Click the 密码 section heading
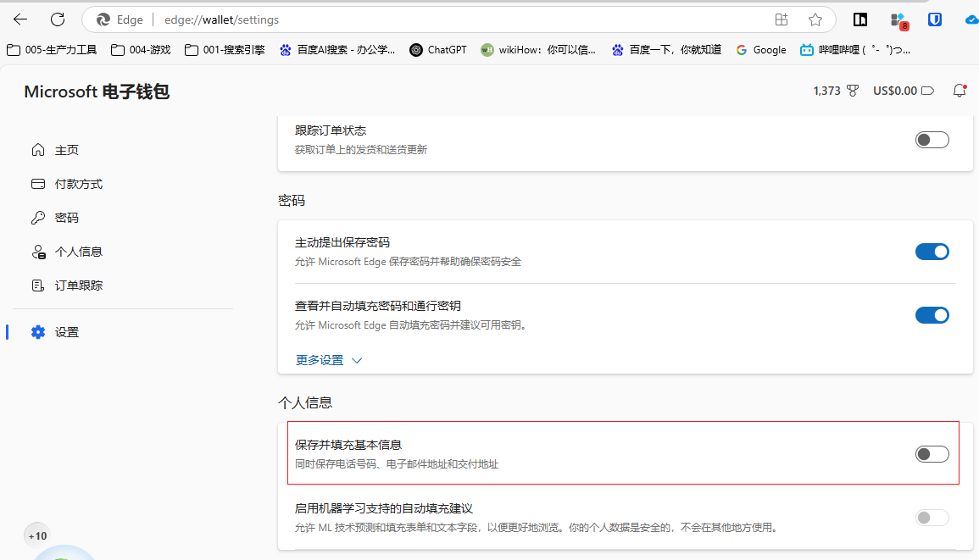This screenshot has width=979, height=560. (x=292, y=201)
